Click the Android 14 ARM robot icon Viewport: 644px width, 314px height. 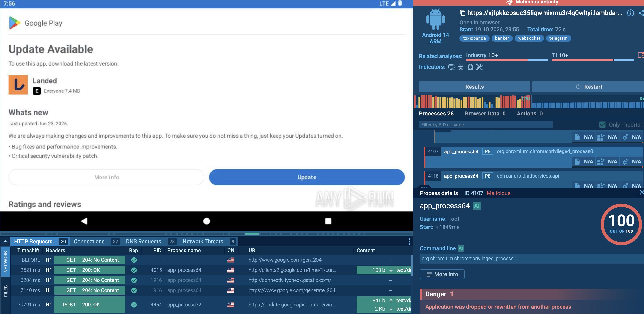(435, 19)
